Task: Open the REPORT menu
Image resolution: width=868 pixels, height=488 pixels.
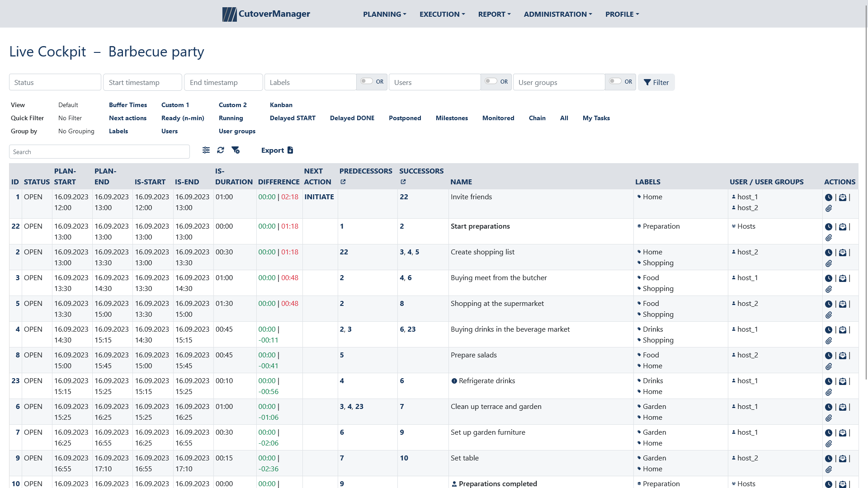Action: pyautogui.click(x=494, y=14)
